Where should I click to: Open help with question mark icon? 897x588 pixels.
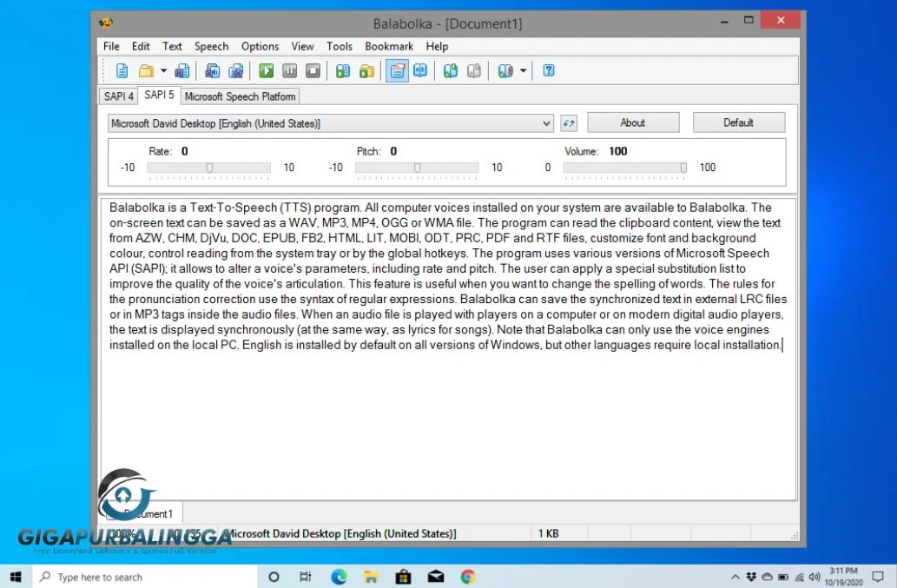pos(549,71)
